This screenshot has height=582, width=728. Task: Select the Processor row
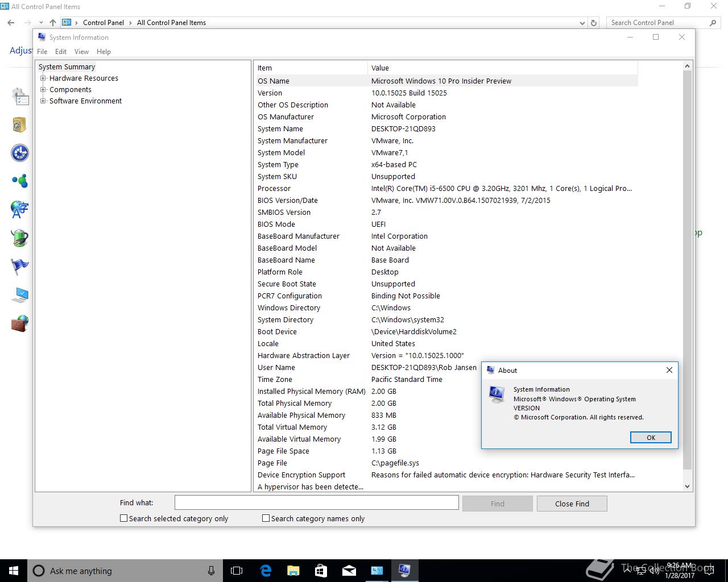coord(446,188)
